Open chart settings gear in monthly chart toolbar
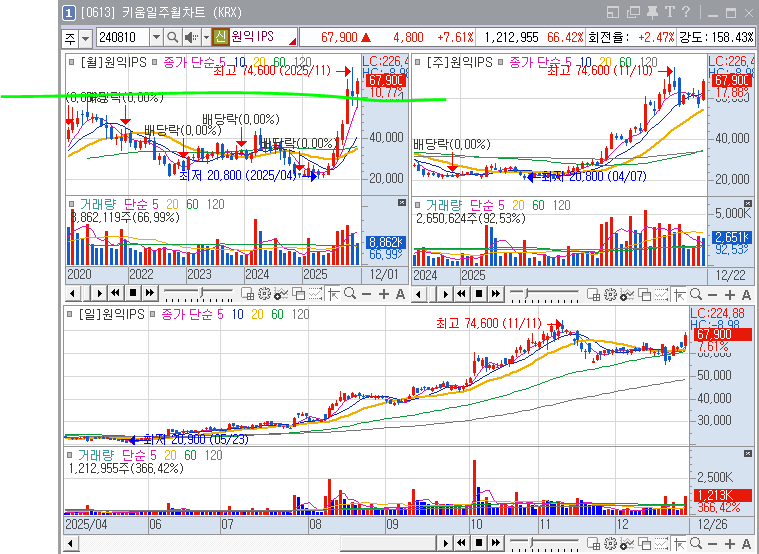 pos(264,293)
